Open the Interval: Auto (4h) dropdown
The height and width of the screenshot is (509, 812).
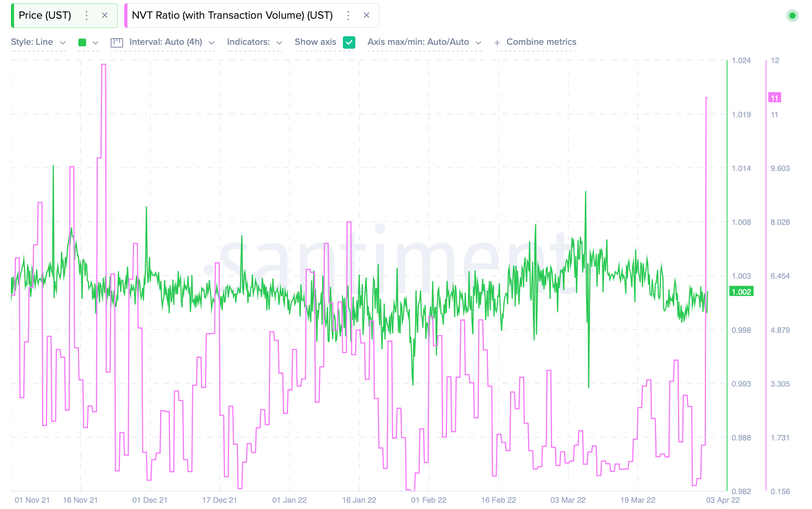tap(172, 42)
